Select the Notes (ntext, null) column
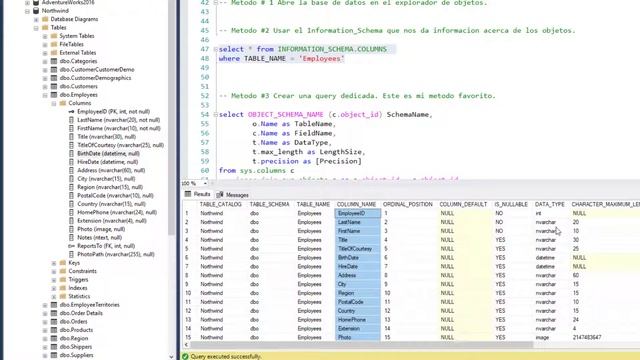Viewport: 640px width, 360px height. point(100,238)
